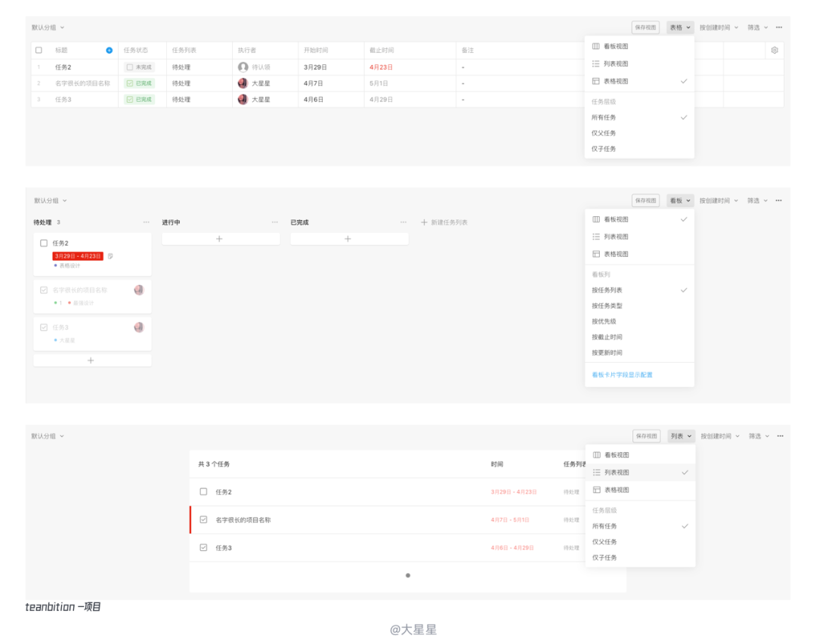816x644 pixels.
Task: Expand 默认分组 dropdown in list view panel
Action: point(48,436)
